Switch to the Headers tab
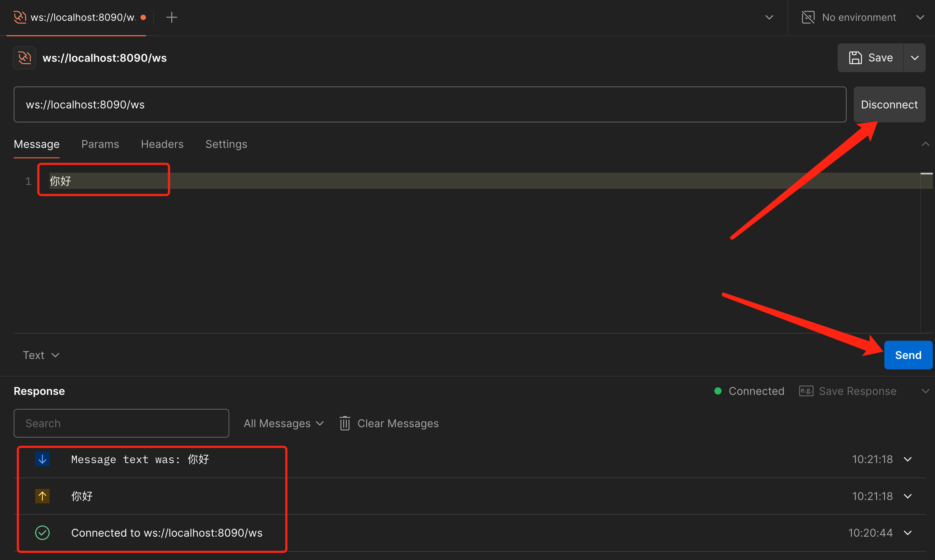 pos(162,144)
